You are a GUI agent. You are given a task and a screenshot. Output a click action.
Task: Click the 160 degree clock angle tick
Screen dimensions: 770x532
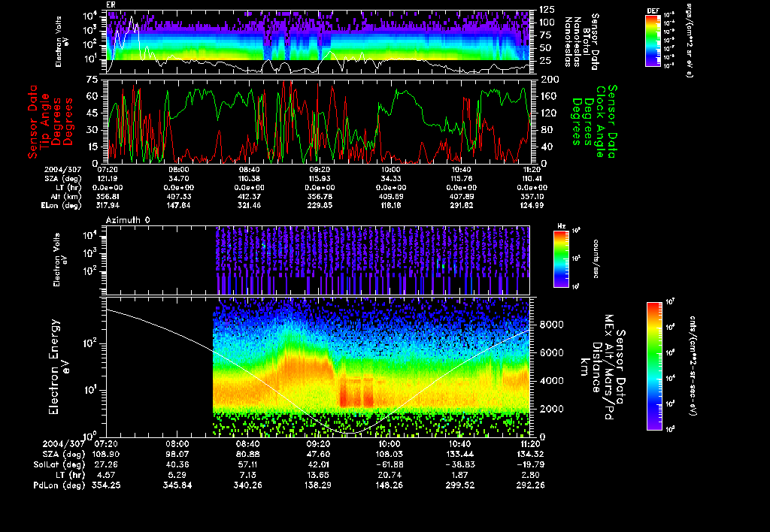tap(549, 96)
